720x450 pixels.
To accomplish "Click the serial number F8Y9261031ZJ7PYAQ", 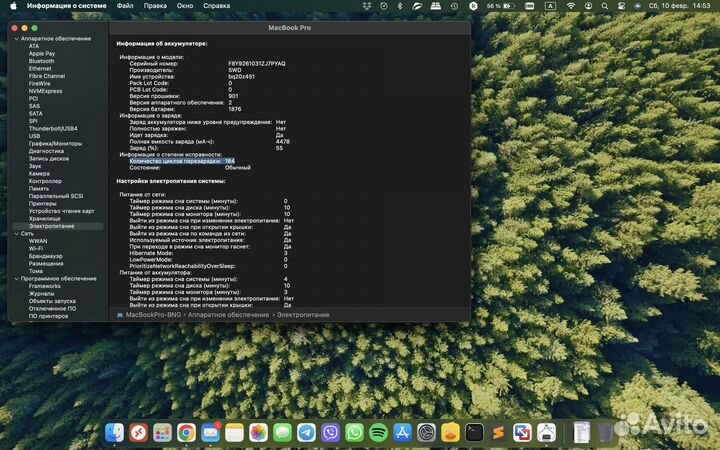I will point(257,64).
